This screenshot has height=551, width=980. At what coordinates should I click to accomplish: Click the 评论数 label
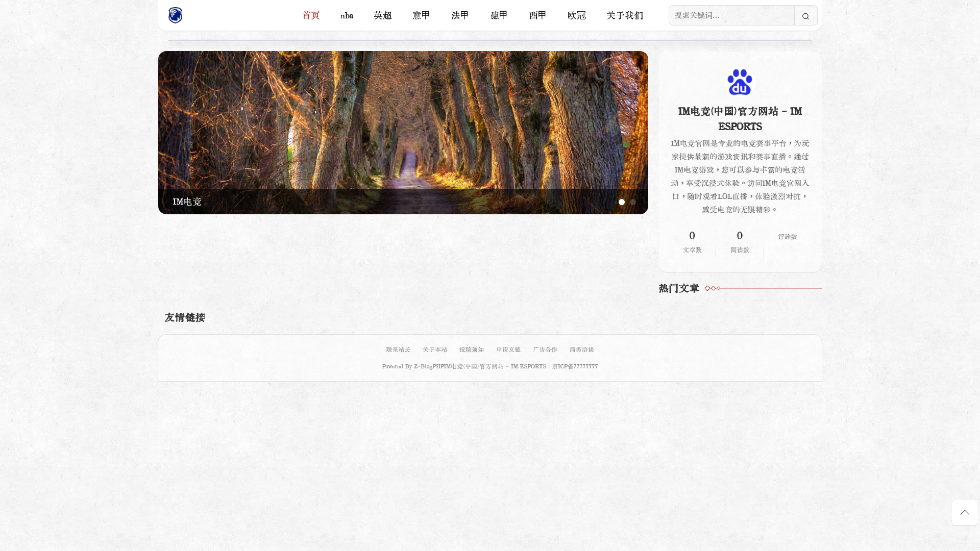[788, 237]
